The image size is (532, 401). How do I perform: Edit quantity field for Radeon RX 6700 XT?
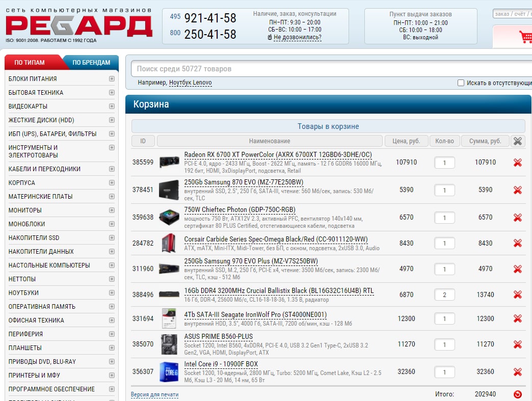[444, 163]
